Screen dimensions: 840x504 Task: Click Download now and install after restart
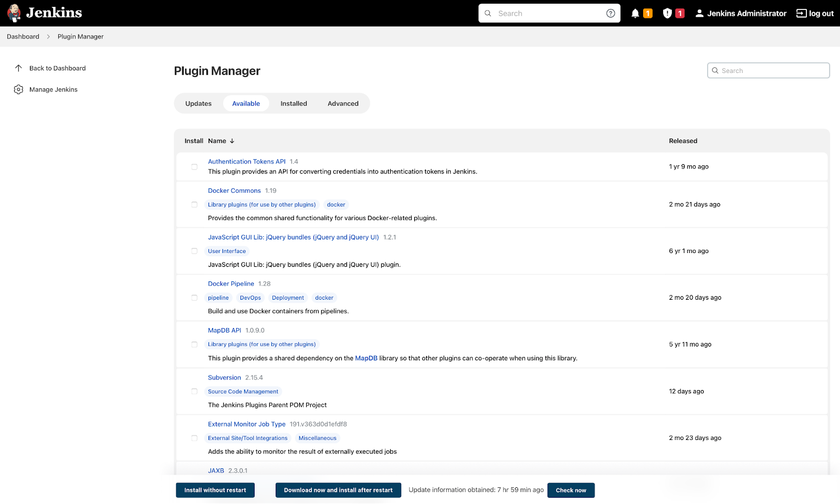click(x=338, y=490)
